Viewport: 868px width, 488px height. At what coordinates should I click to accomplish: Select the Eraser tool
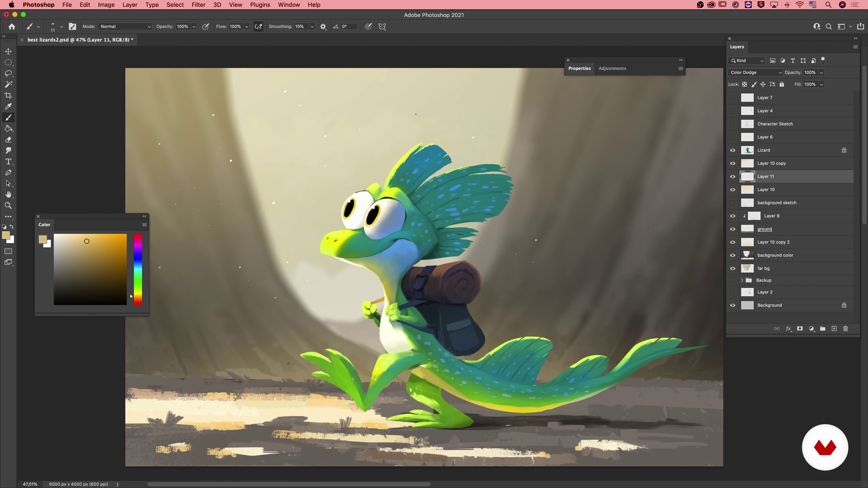(8, 139)
